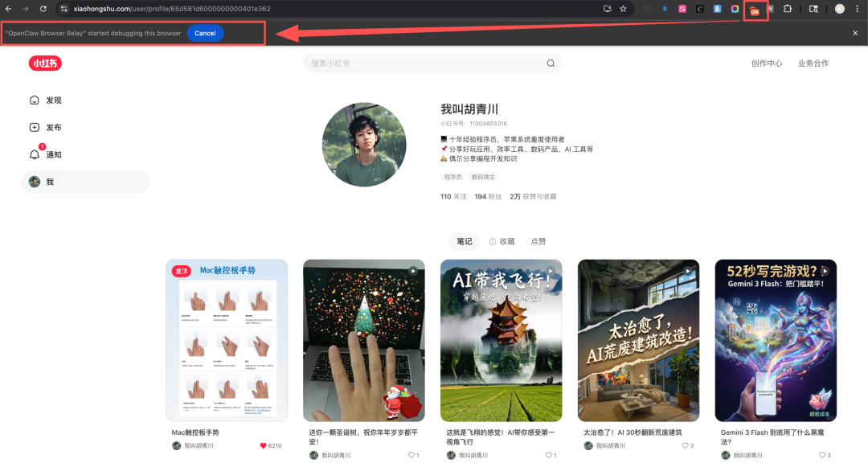Open the browser profile avatar menu
868x463 pixels.
(x=839, y=10)
